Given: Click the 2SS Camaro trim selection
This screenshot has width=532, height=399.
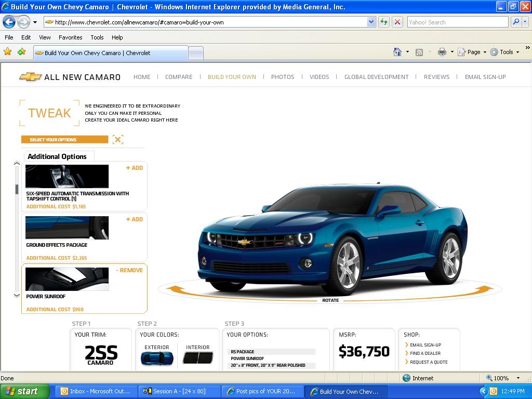Looking at the screenshot, I should pos(101,355).
